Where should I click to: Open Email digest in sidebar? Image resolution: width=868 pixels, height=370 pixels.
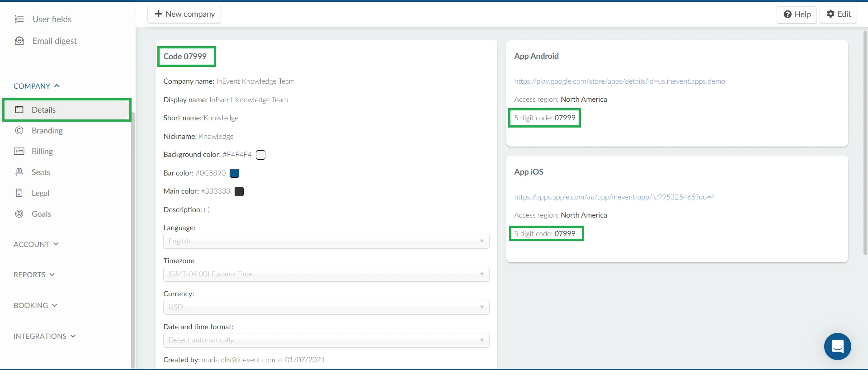coord(55,41)
